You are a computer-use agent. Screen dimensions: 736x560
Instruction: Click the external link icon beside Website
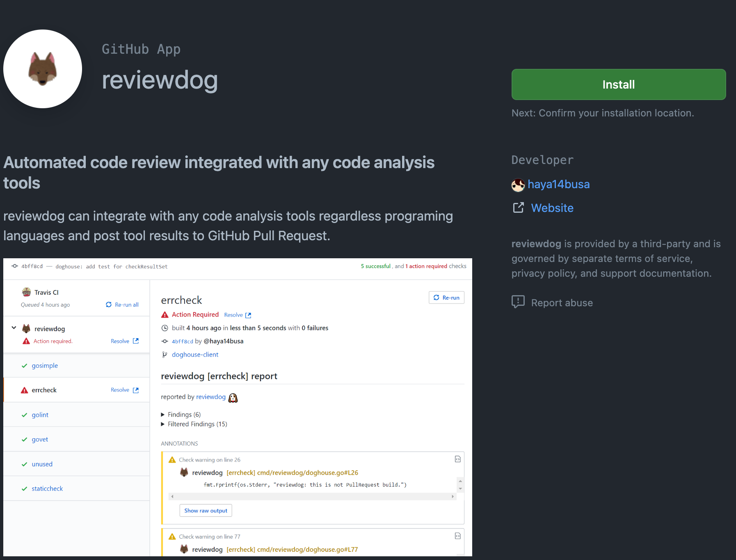pos(518,207)
